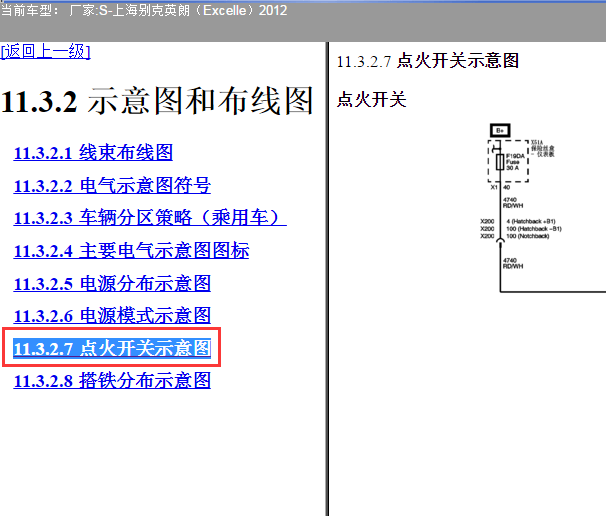The height and width of the screenshot is (516, 606).
Task: Click the 11.3.2.7 点火开关示意图 title in right pane
Action: point(427,61)
